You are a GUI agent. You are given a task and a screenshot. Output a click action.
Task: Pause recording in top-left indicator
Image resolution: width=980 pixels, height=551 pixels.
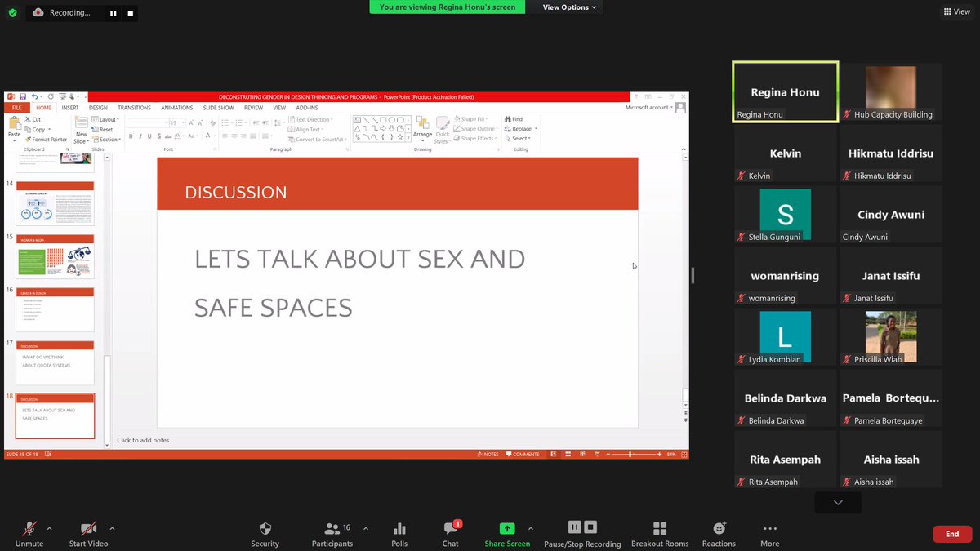coord(113,13)
